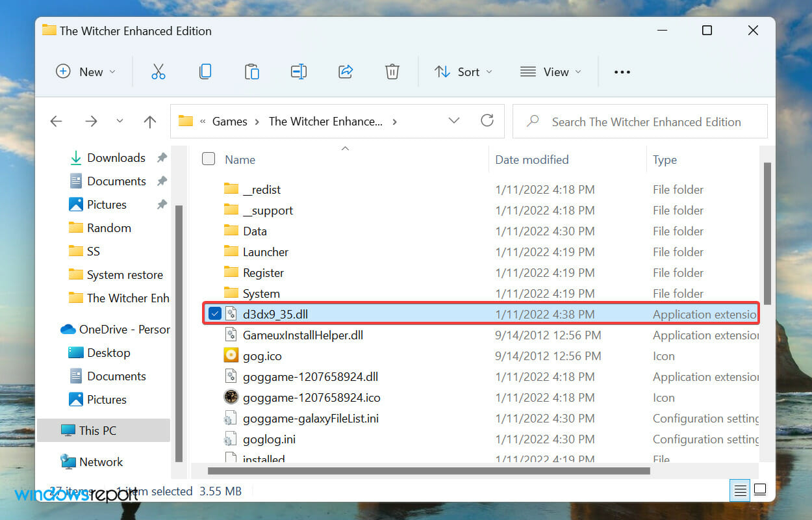Screen dimensions: 812x520
Task: Show hidden path with breadcrumb double chevron
Action: click(x=203, y=121)
